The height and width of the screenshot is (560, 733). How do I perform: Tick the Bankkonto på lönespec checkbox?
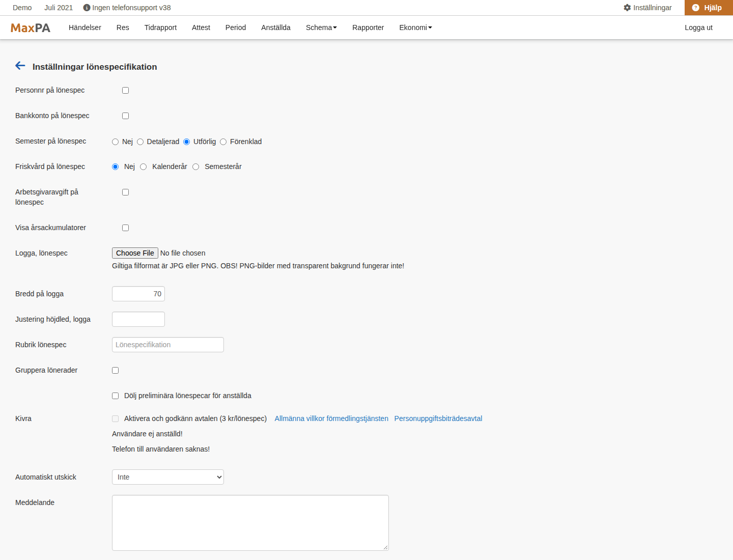coord(125,116)
